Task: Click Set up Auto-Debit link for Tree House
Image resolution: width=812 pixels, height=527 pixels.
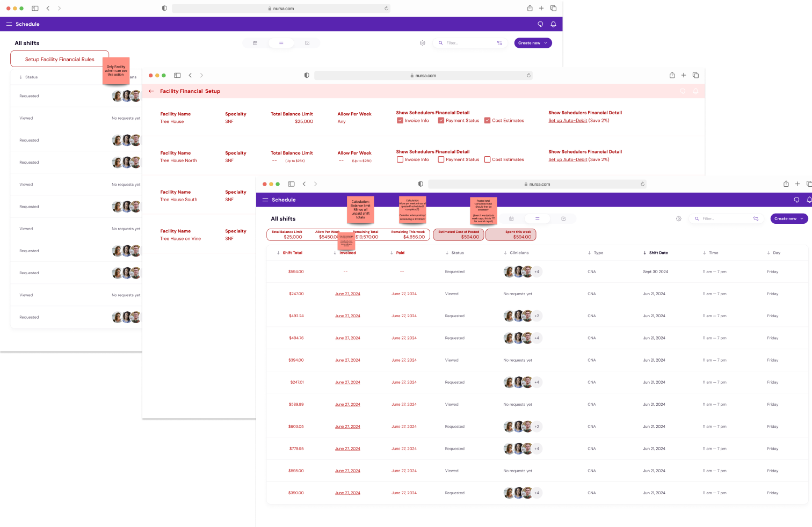Action: (x=567, y=121)
